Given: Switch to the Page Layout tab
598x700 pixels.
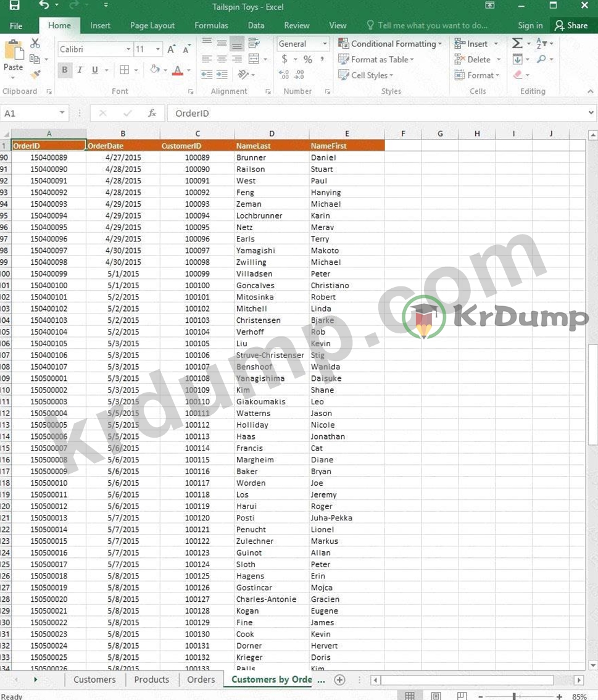Looking at the screenshot, I should click(152, 25).
